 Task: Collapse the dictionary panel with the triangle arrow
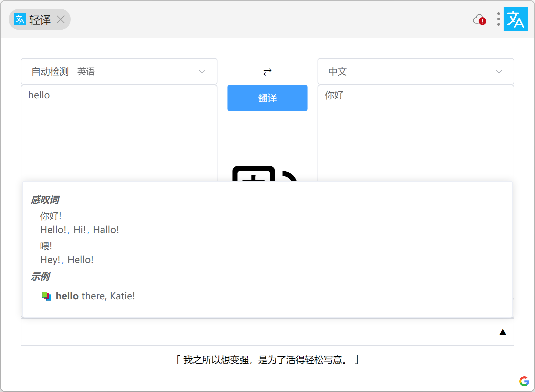(x=503, y=332)
